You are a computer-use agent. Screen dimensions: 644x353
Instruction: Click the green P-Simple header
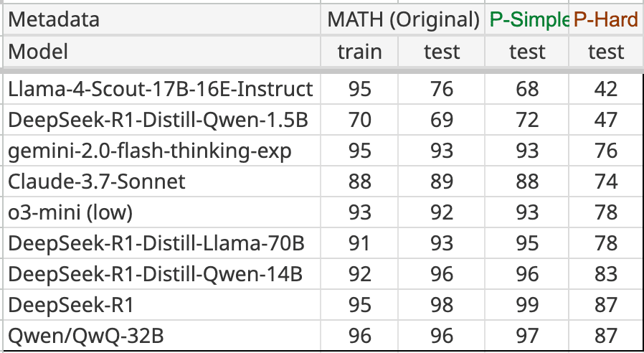coord(529,20)
